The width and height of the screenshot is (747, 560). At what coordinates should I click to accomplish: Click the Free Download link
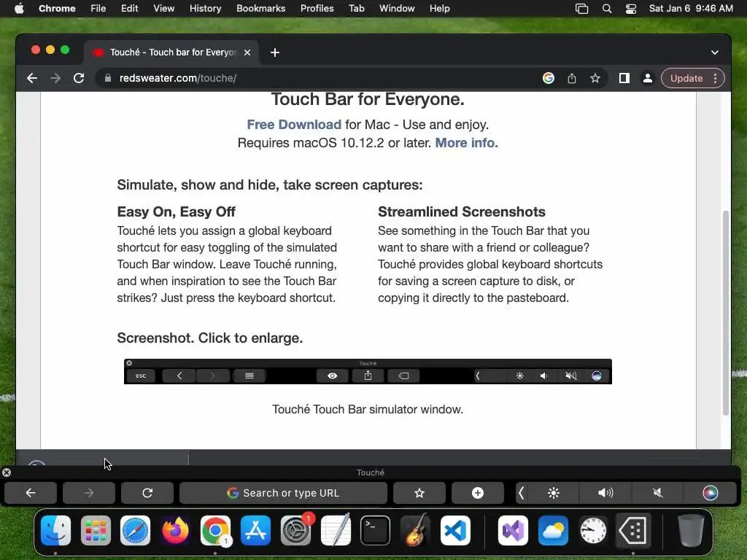click(x=294, y=124)
